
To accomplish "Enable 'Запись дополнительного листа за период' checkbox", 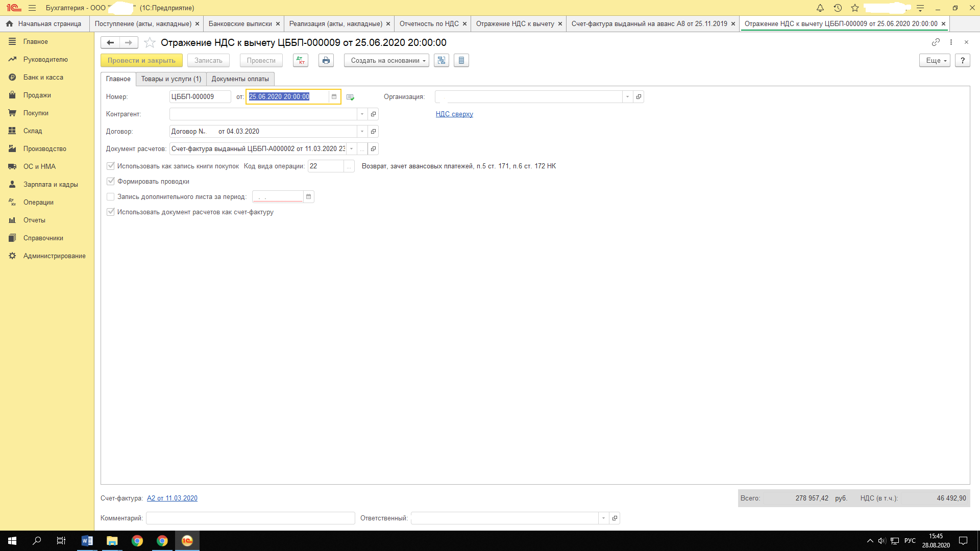I will (x=111, y=196).
